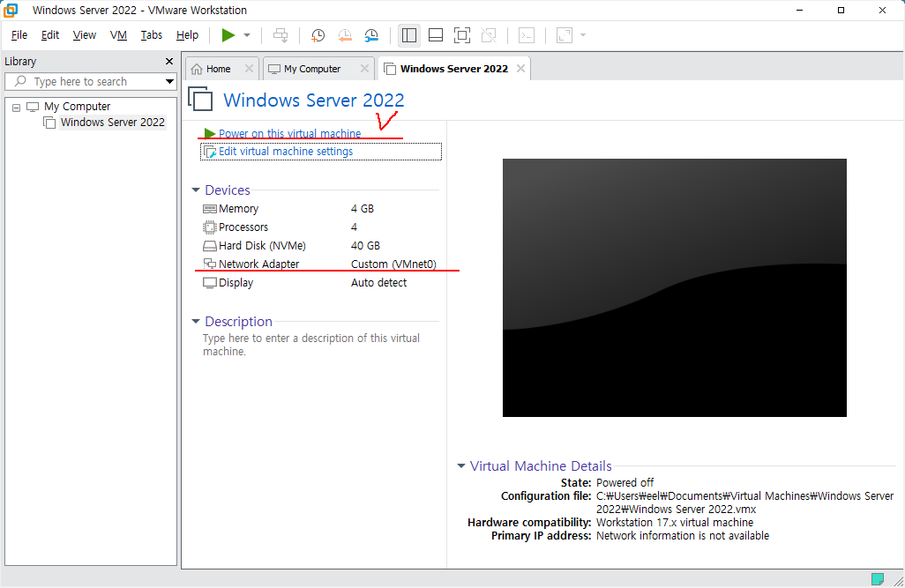Click Power on this virtual machine link
Screen dimensions: 905x588
(x=289, y=133)
